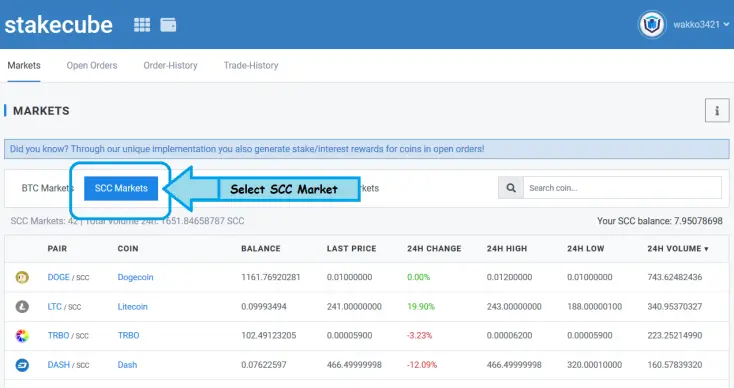Open the DASH / SCC pair
This screenshot has height=388, width=734.
point(68,365)
